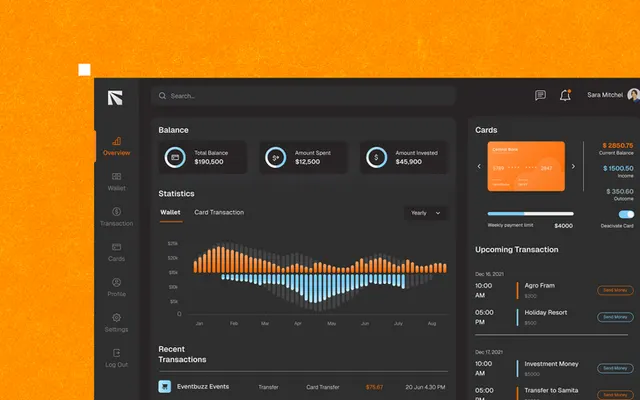Click the Amount Invested dollar icon

pos(376,157)
